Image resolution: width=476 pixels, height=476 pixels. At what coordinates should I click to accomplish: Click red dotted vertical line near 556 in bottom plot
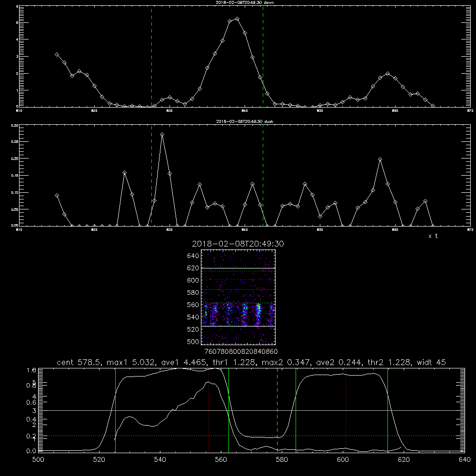[x=209, y=410]
